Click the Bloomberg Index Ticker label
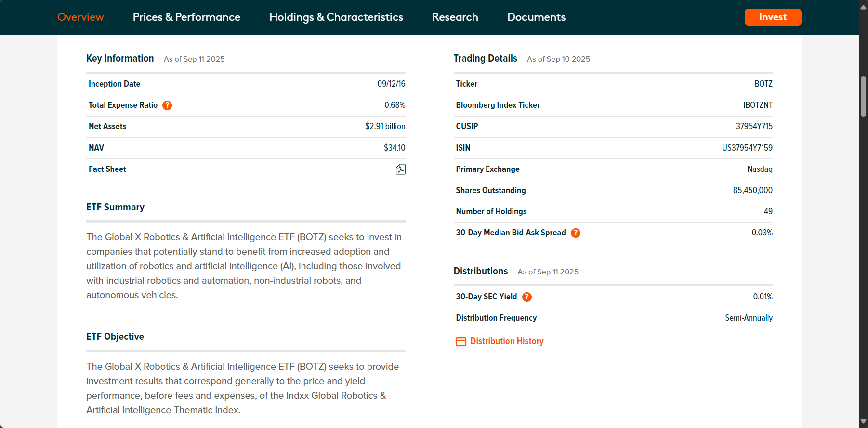 tap(498, 105)
